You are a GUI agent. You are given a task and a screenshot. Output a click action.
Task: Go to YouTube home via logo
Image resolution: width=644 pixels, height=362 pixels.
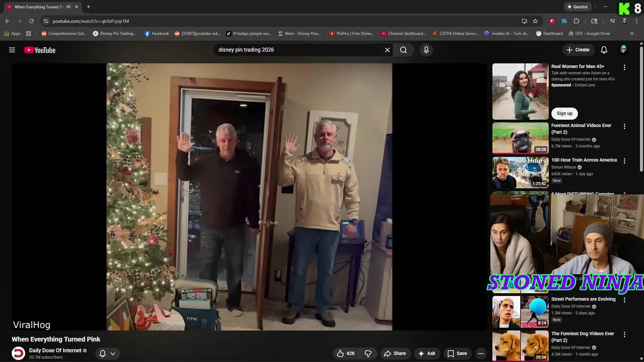[x=40, y=50]
